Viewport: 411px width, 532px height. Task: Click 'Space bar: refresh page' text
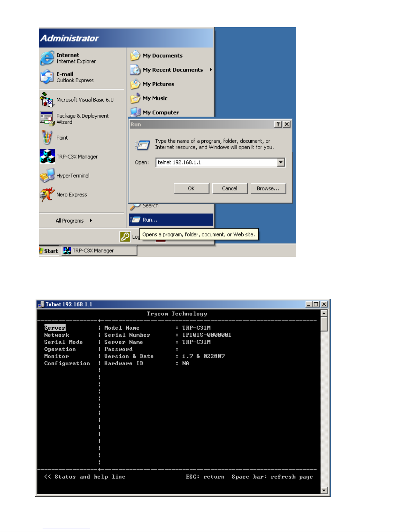[272, 477]
